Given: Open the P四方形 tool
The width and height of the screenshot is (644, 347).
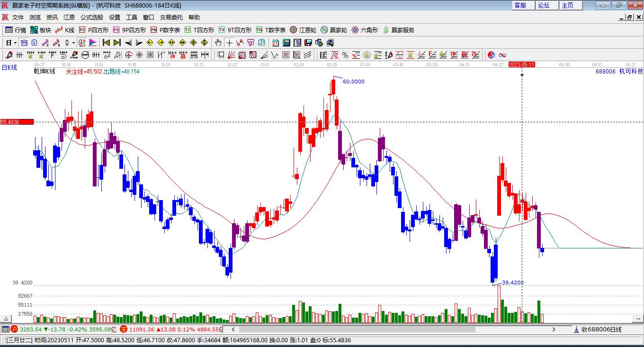Looking at the screenshot, I should pyautogui.click(x=94, y=30).
